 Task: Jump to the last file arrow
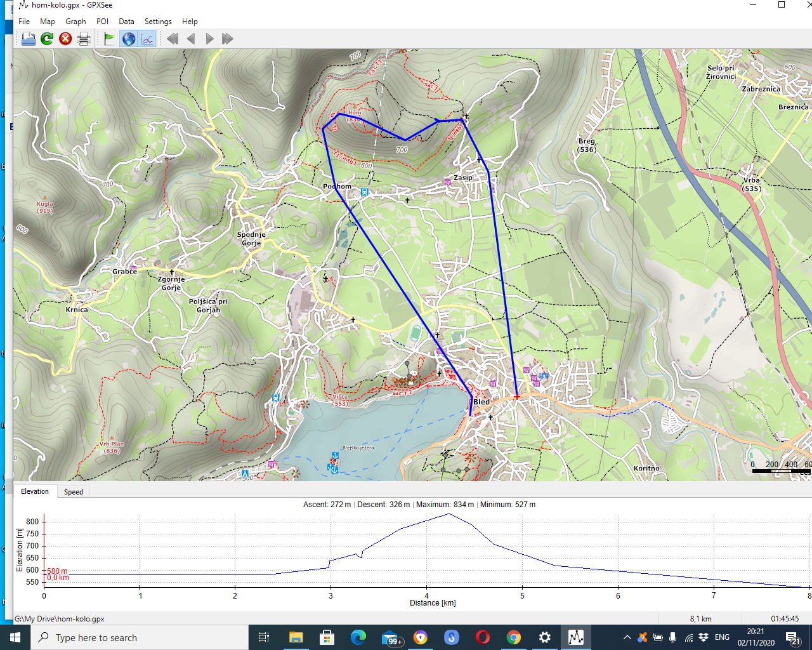[x=228, y=39]
